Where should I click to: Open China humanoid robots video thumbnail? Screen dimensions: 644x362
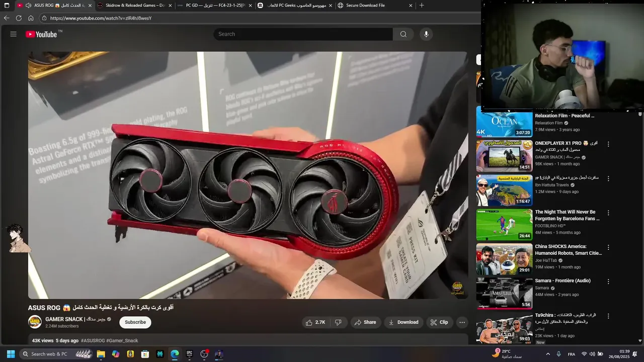504,259
